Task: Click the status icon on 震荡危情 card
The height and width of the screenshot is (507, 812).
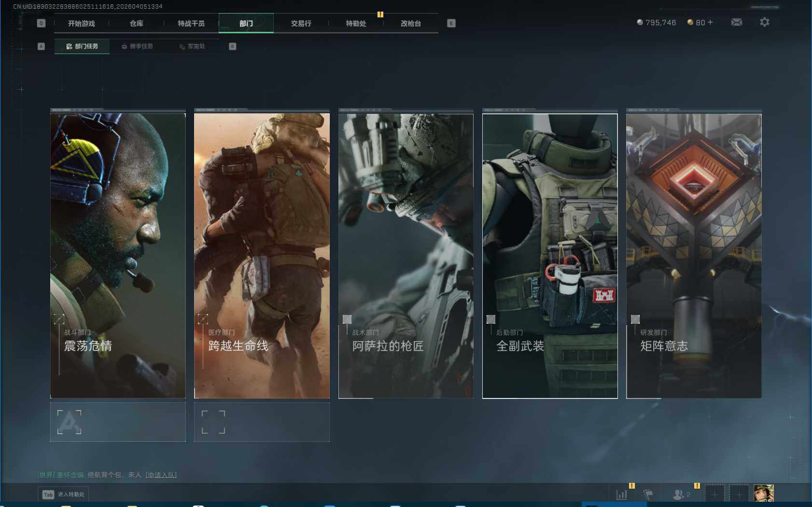Action: 59,319
